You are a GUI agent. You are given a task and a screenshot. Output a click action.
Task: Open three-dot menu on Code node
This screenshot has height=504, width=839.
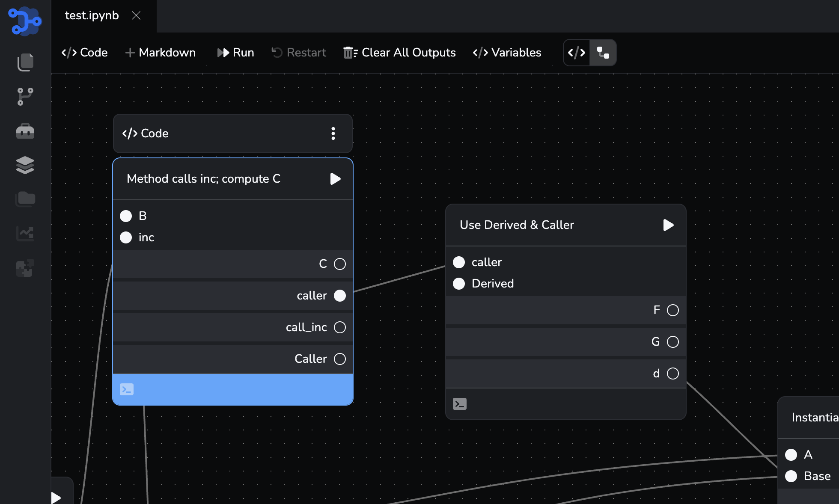tap(333, 133)
